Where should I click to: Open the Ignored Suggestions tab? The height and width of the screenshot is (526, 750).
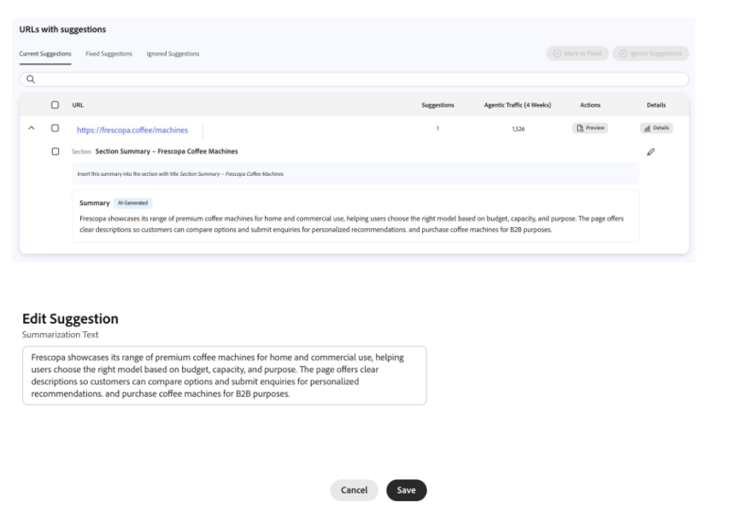173,54
